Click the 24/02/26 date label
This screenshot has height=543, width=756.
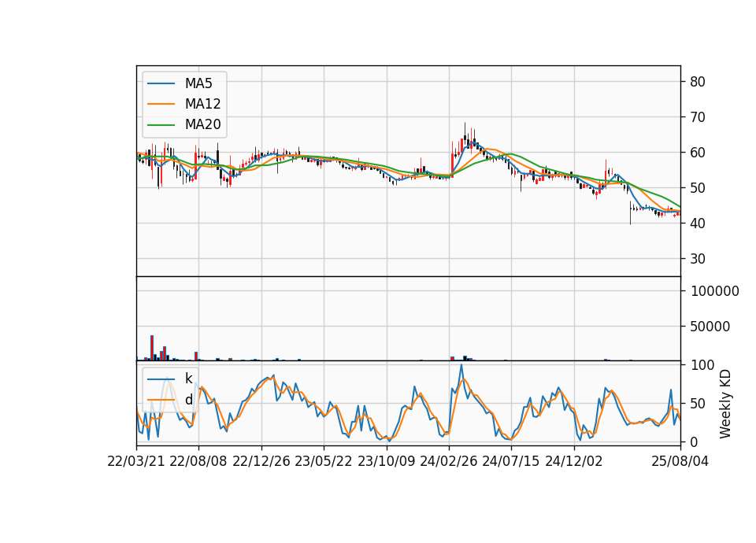[x=448, y=461]
